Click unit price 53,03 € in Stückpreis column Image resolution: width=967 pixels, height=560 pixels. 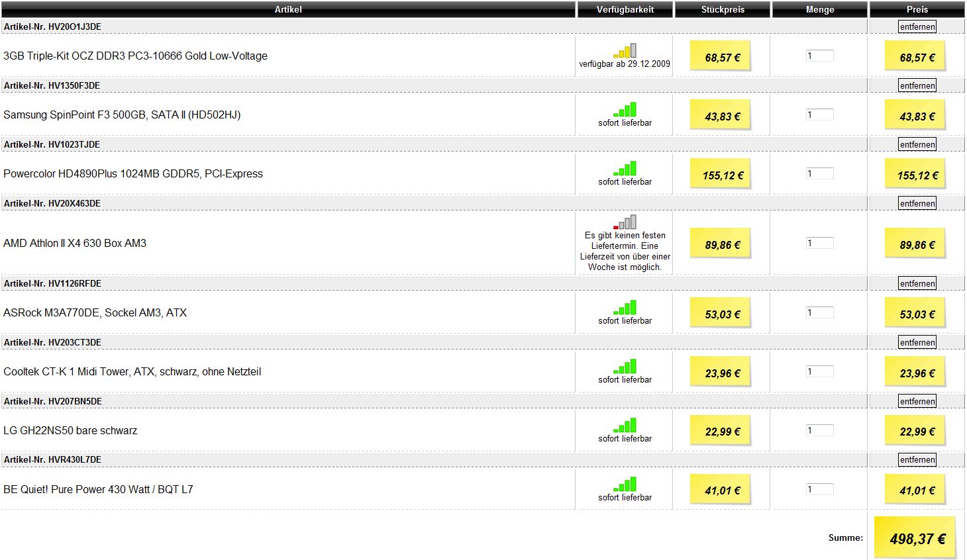[x=721, y=312]
